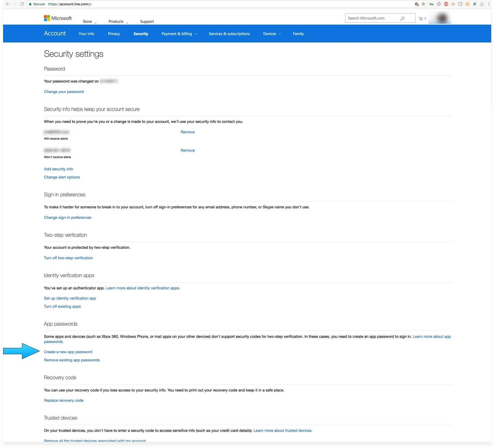Click the Microsoft logo

tap(58, 17)
